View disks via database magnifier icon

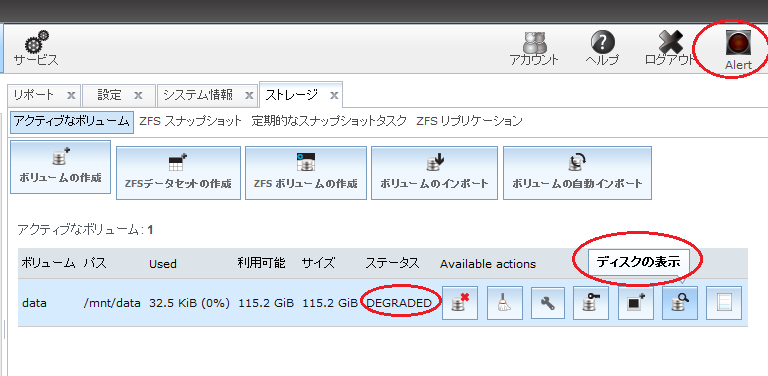click(x=680, y=304)
